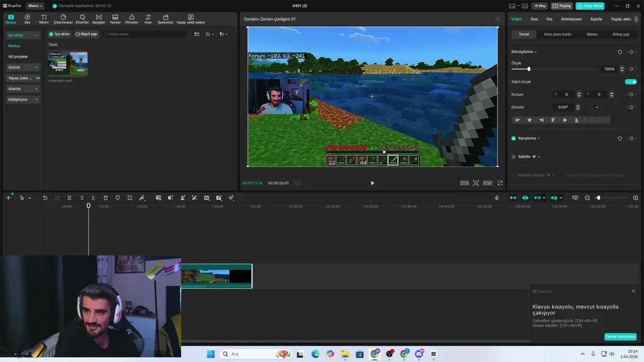Open the player panel hamburger menu
Screen dimensions: 644x362
point(497,19)
